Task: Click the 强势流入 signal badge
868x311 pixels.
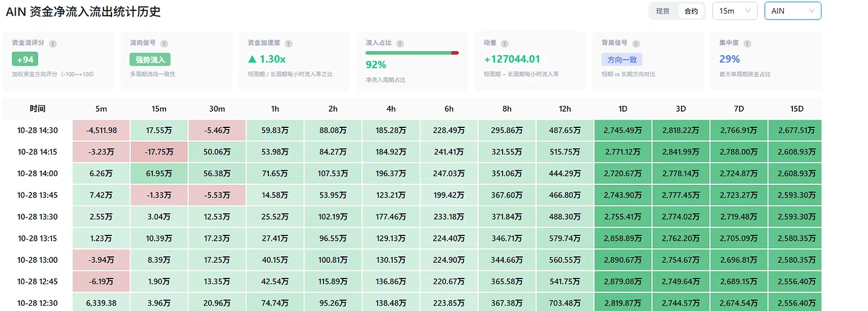Action: point(150,59)
